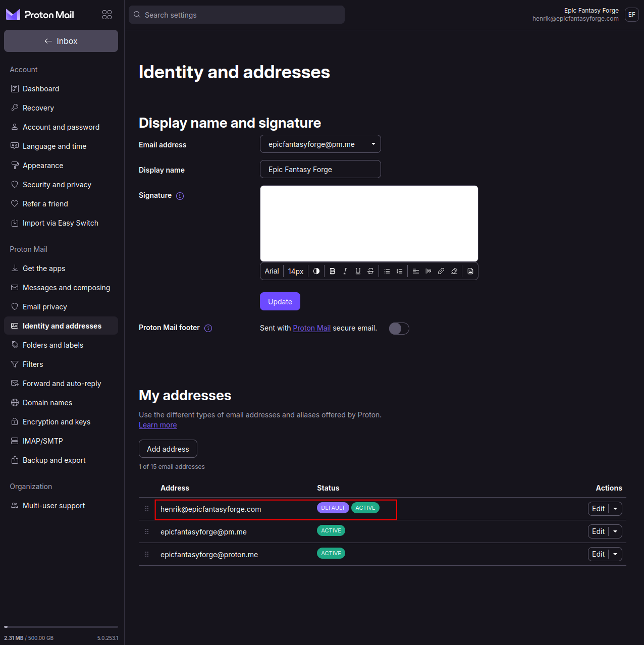Insert a link into the signature
The height and width of the screenshot is (645, 644).
tap(441, 271)
